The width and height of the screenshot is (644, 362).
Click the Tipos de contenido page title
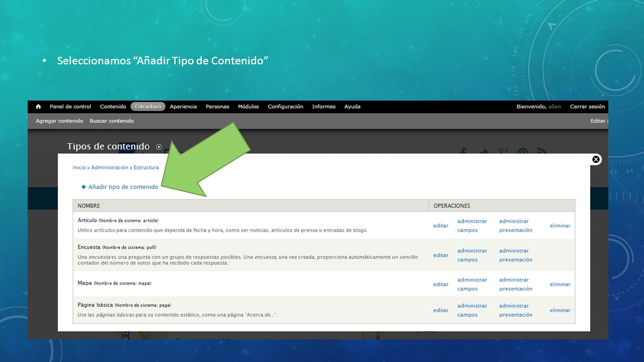point(108,146)
